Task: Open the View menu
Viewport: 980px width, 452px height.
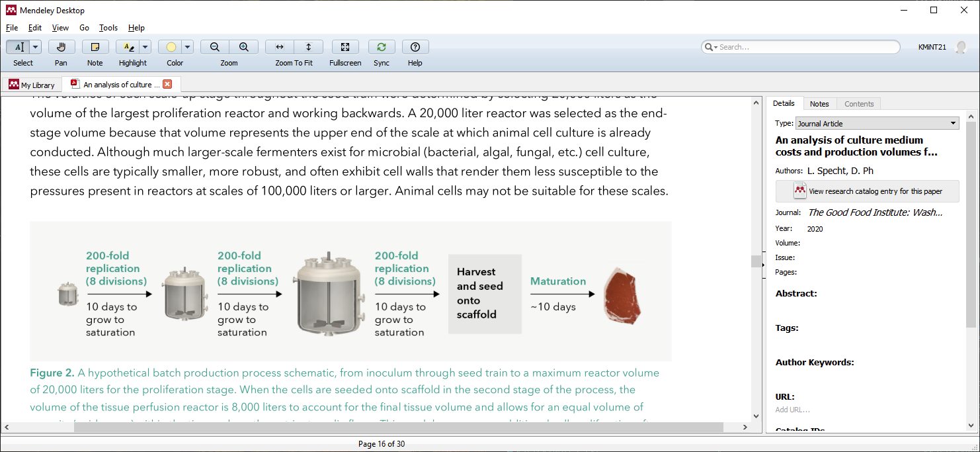Action: [60, 28]
